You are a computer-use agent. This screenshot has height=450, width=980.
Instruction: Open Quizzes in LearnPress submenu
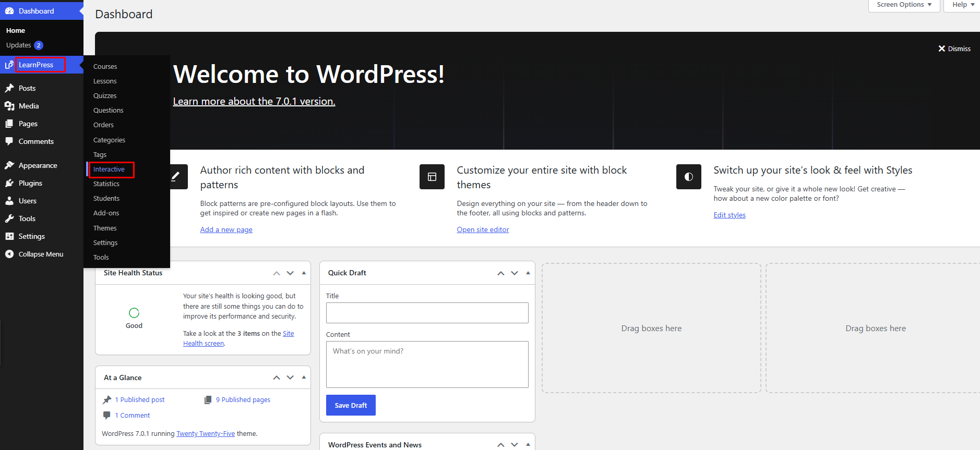(105, 96)
